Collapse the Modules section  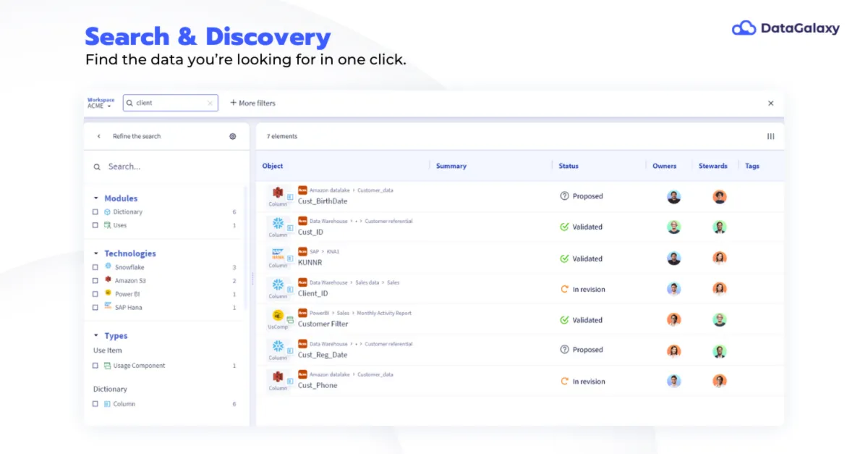(x=96, y=198)
